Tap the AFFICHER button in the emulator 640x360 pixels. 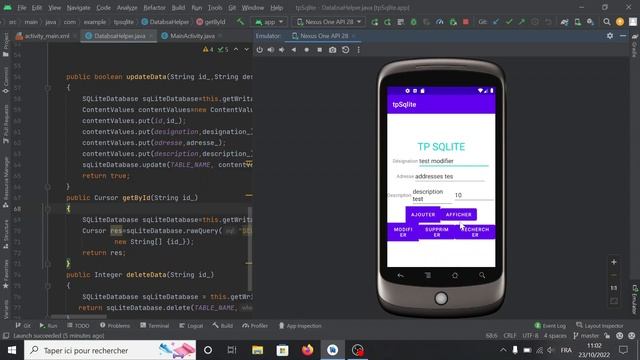pyautogui.click(x=458, y=214)
